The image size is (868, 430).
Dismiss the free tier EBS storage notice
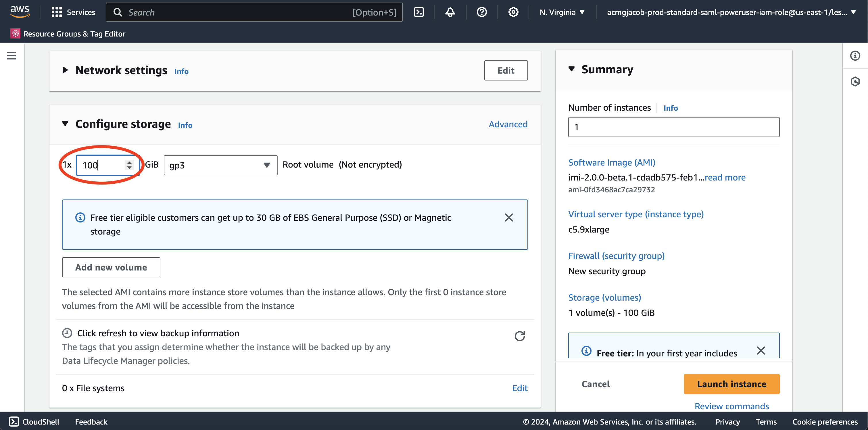509,218
